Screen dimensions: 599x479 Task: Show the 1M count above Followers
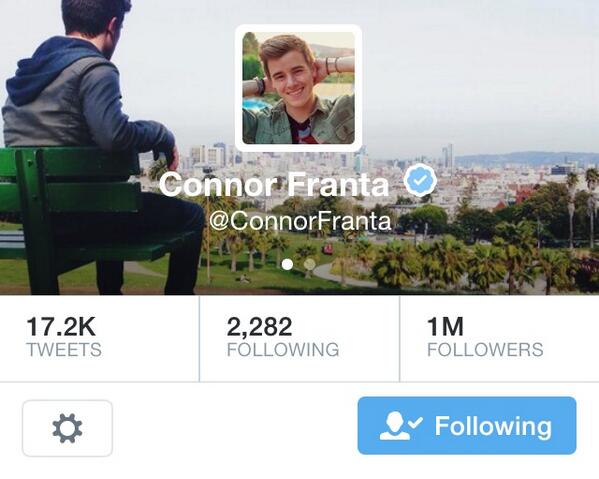(445, 327)
